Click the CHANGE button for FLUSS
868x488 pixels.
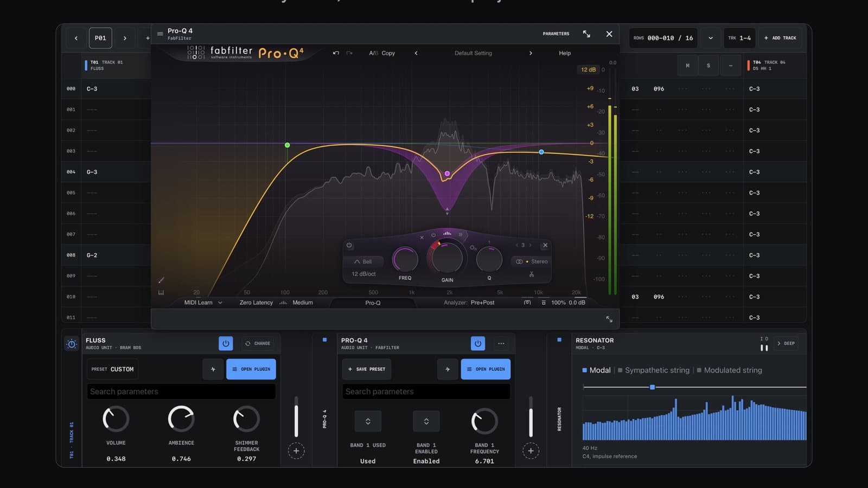click(258, 343)
